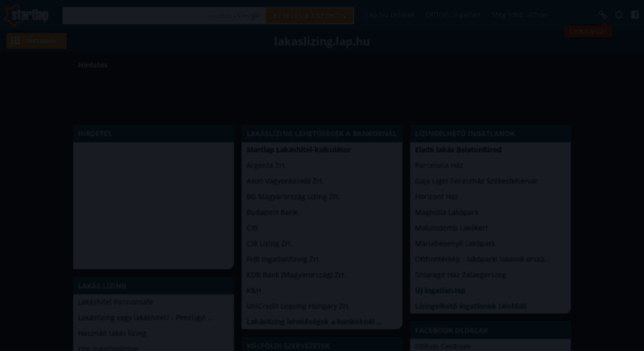The width and height of the screenshot is (644, 351).
Task: Click the Linkajánlás tooltip button
Action: (x=588, y=32)
